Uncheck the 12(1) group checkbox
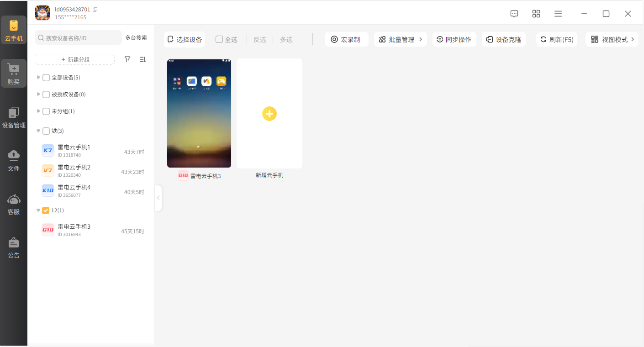The height and width of the screenshot is (347, 644). (46, 210)
